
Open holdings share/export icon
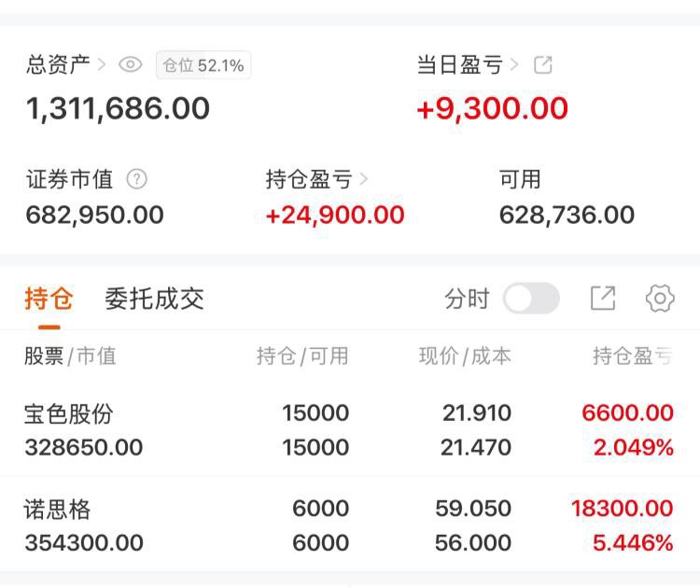pos(603,299)
